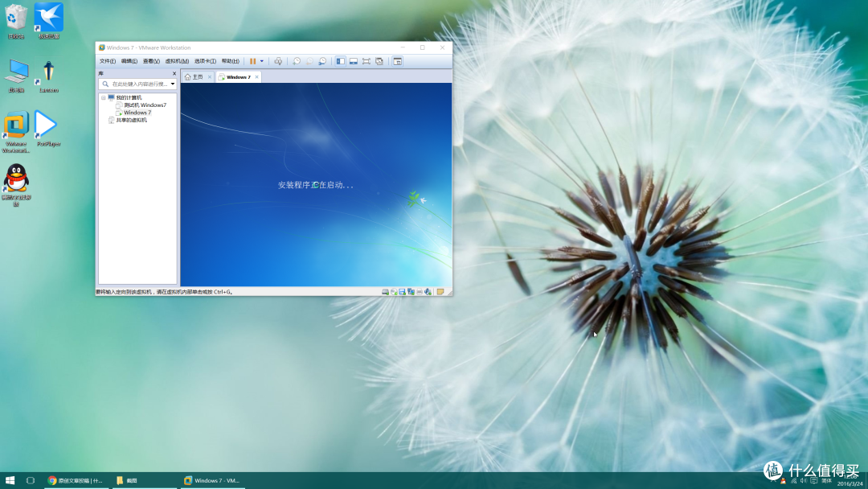Open the Windows Start menu
The height and width of the screenshot is (489, 868).
coord(10,480)
